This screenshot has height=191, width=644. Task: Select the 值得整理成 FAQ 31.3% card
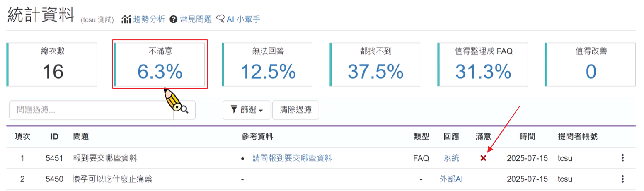[483, 64]
